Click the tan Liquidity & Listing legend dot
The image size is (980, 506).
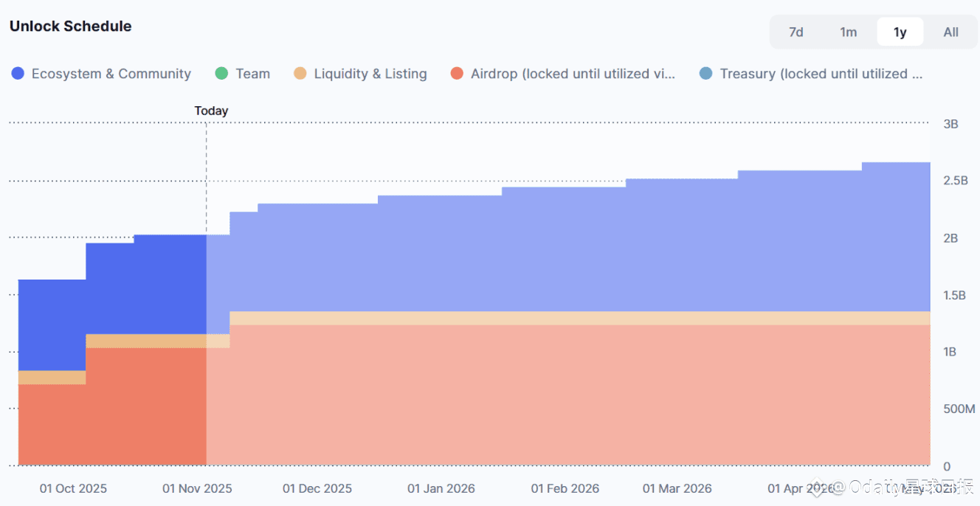300,74
